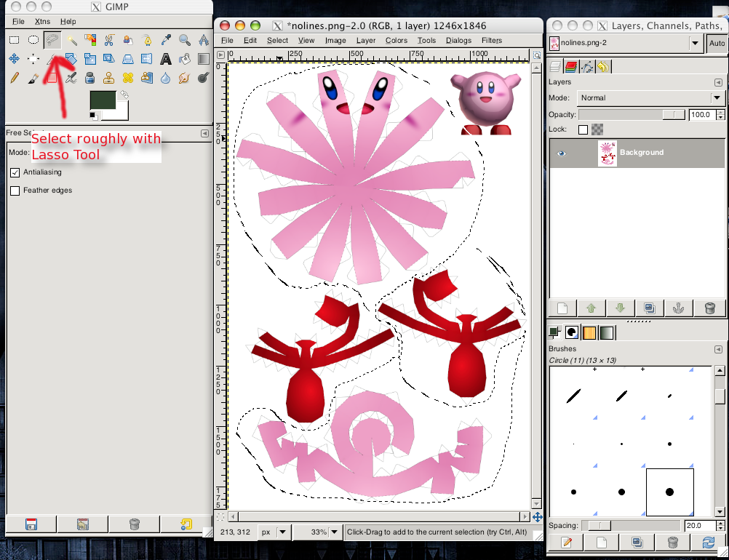Select the Measure compass tool
Viewport: 729px width, 560px height.
(x=204, y=40)
